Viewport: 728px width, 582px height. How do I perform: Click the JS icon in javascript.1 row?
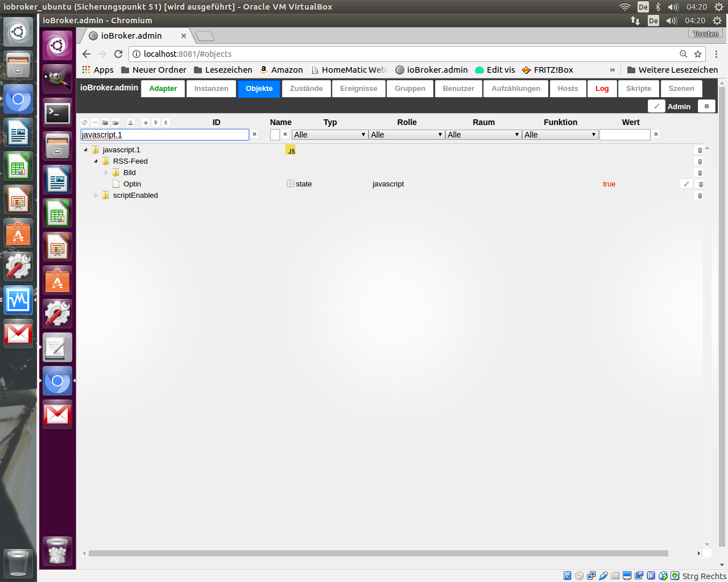click(x=291, y=150)
